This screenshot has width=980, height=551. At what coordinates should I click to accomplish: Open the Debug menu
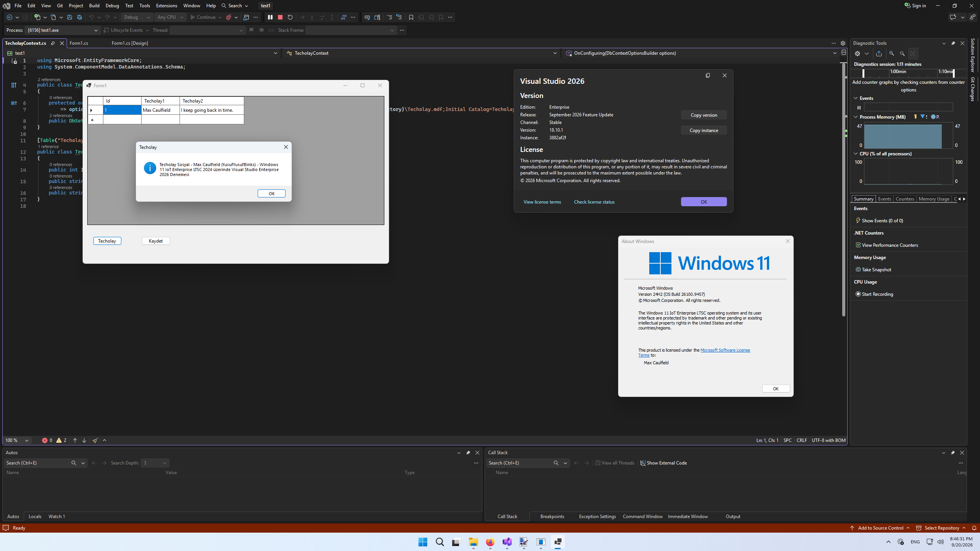pyautogui.click(x=112, y=6)
